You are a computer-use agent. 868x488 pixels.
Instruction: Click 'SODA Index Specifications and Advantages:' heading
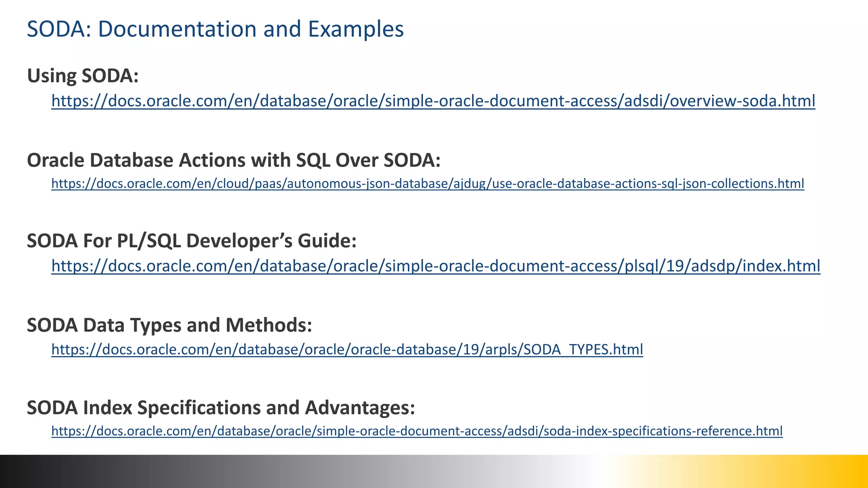221,408
